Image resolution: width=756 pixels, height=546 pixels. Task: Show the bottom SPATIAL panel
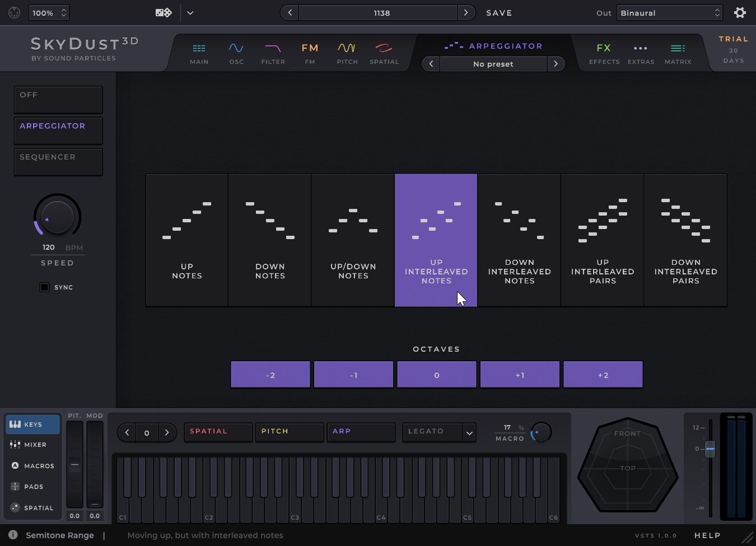[32, 508]
